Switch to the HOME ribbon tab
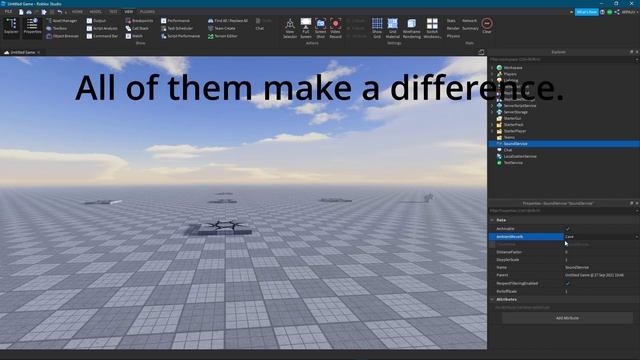 pyautogui.click(x=77, y=12)
